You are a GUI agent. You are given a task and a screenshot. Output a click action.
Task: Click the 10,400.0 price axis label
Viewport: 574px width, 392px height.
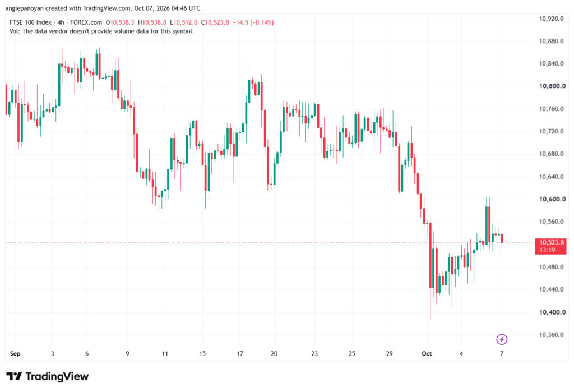[552, 312]
